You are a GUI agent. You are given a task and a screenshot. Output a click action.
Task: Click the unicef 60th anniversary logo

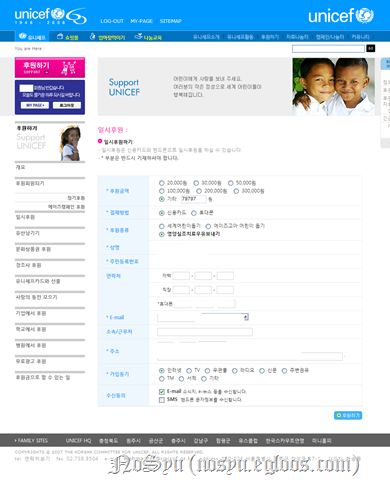(x=51, y=16)
